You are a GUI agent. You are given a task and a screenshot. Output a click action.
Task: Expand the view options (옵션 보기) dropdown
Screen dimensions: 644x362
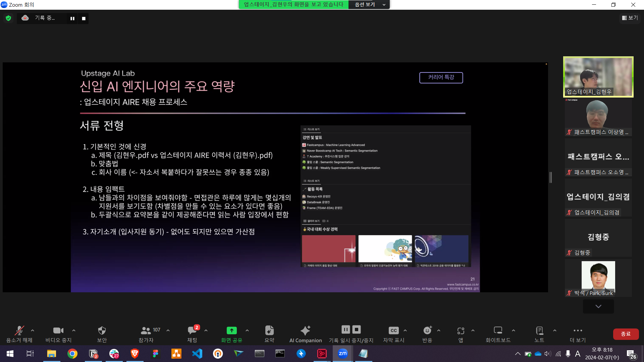tap(369, 5)
